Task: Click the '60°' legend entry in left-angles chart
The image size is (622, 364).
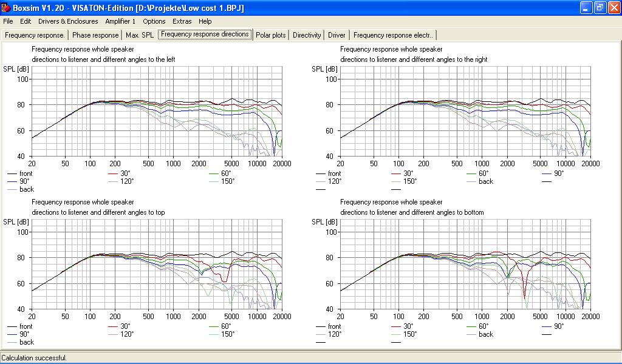Action: point(220,174)
